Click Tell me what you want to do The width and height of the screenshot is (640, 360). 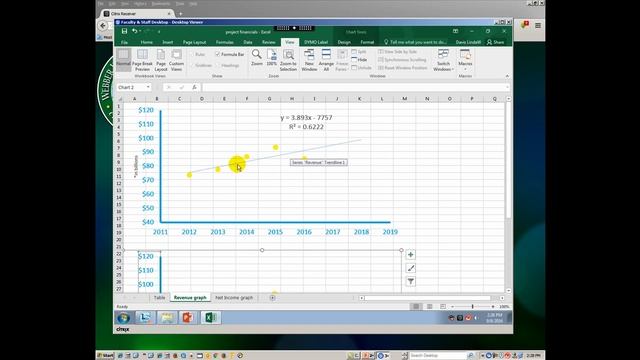(415, 42)
